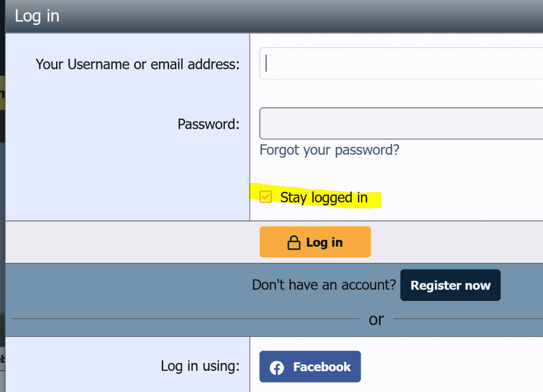543x392 pixels.
Task: Click the 'or' separator text
Action: (x=376, y=319)
